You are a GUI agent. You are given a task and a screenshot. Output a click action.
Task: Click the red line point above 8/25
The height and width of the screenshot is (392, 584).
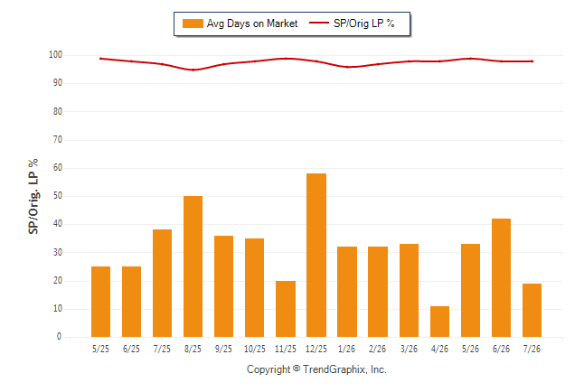click(193, 70)
